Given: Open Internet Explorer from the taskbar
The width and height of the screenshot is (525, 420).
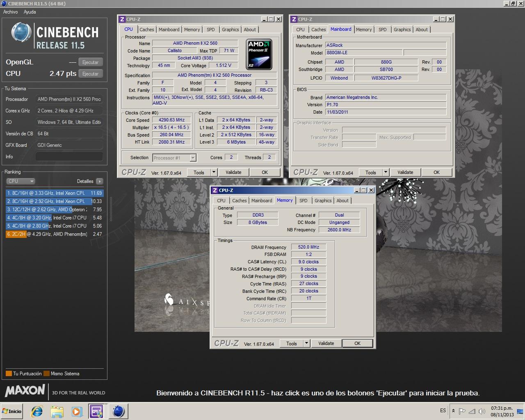Looking at the screenshot, I should click(37, 411).
